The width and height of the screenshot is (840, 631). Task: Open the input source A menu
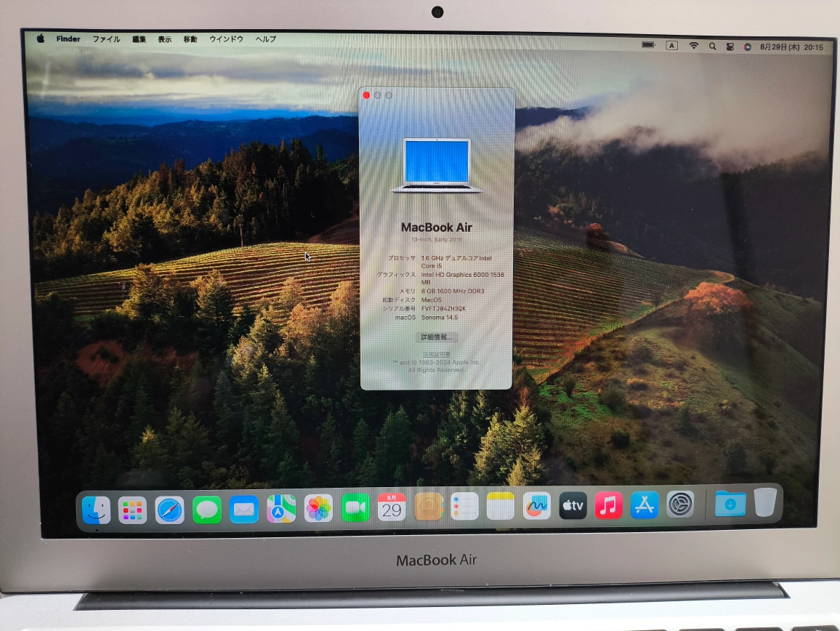(672, 46)
